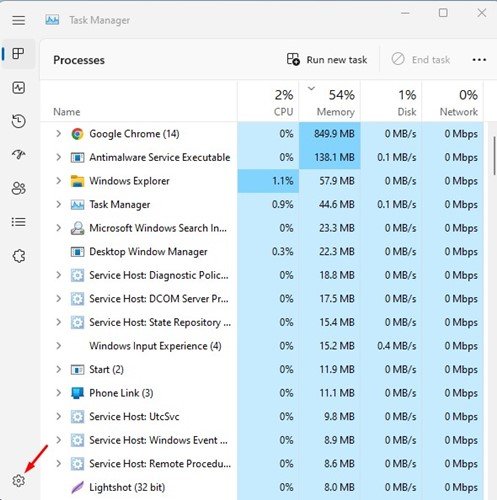Open the Performance page icon

pos(18,88)
